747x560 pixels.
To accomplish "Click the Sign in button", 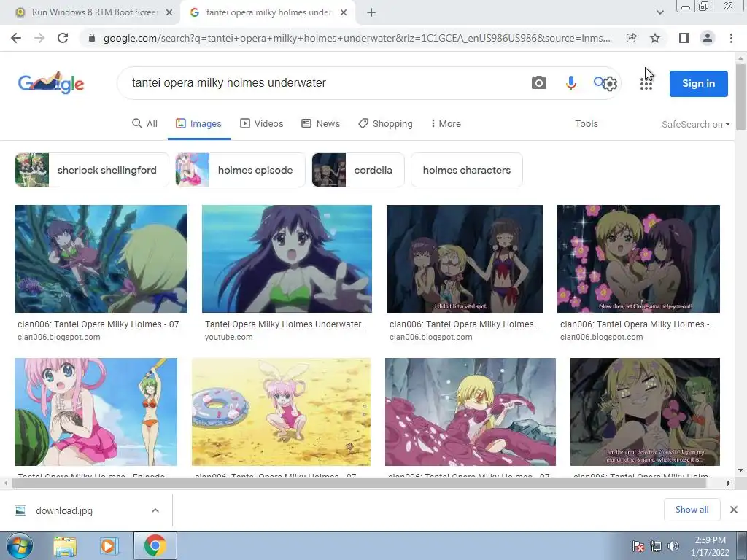I will point(698,83).
